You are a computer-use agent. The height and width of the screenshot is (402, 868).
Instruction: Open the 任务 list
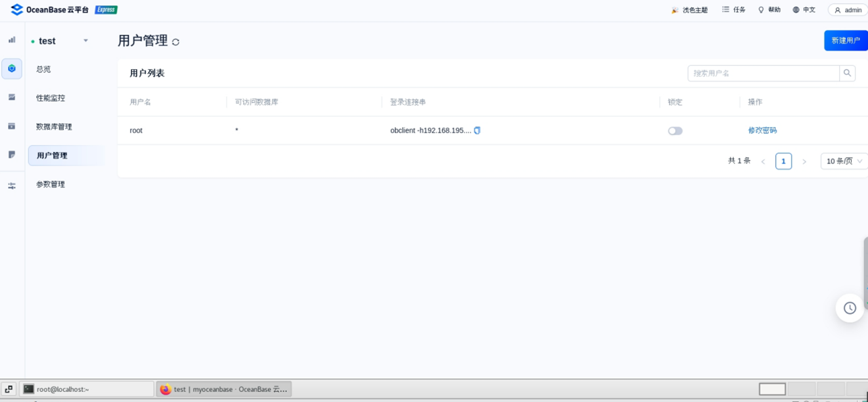734,10
